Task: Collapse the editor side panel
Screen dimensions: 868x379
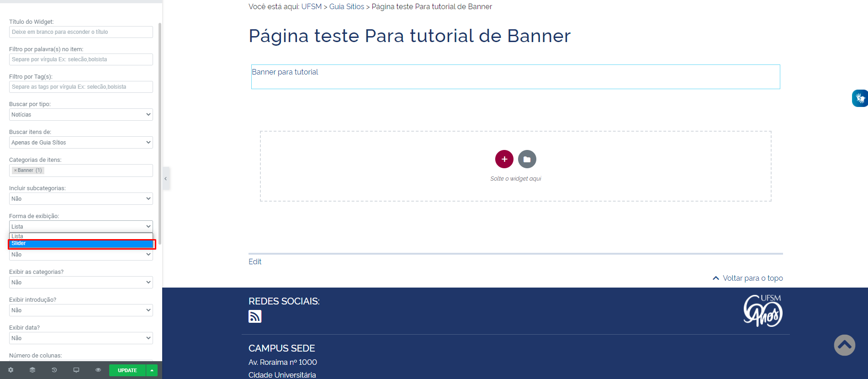Action: coord(166,178)
